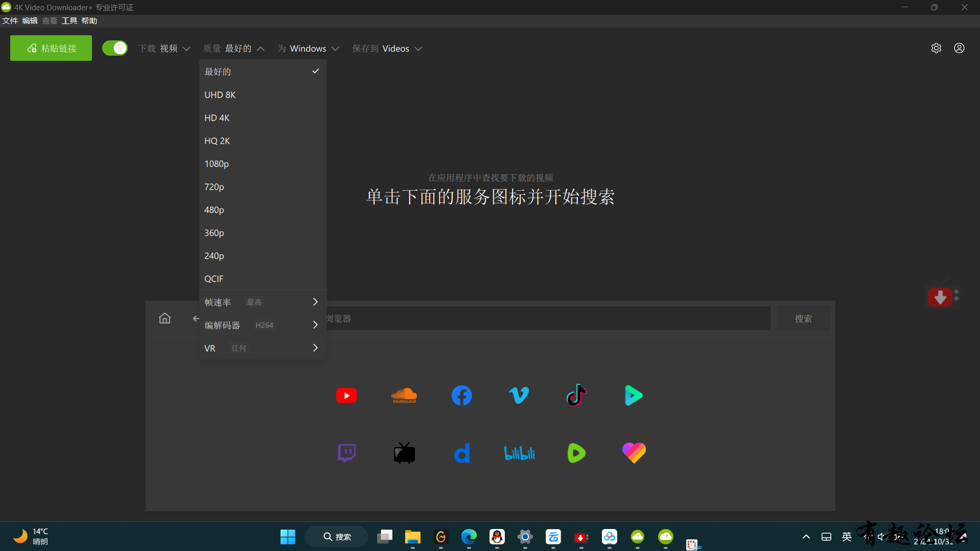This screenshot has width=980, height=551.
Task: Open the weather widget showing 14°C
Action: click(x=32, y=537)
